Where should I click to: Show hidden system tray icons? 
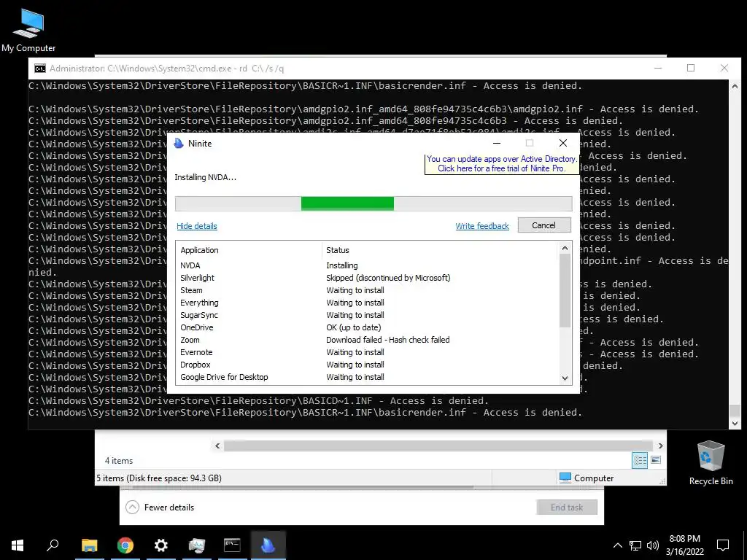pyautogui.click(x=617, y=545)
